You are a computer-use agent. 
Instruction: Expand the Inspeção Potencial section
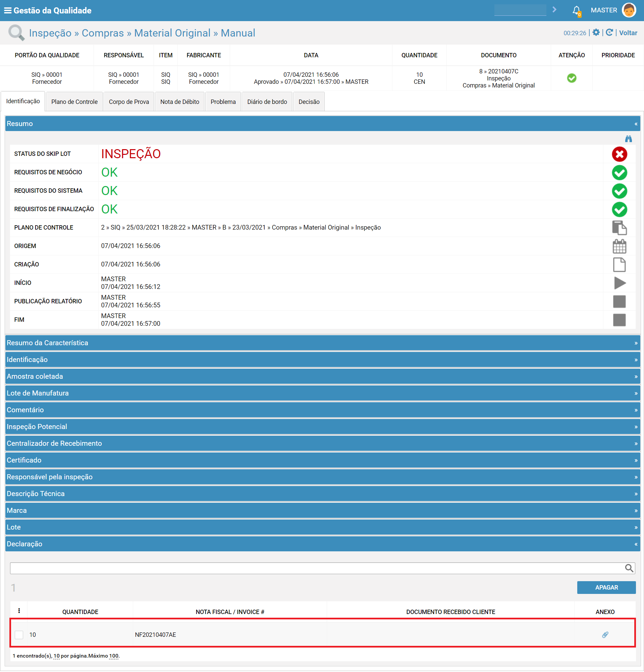(x=323, y=427)
